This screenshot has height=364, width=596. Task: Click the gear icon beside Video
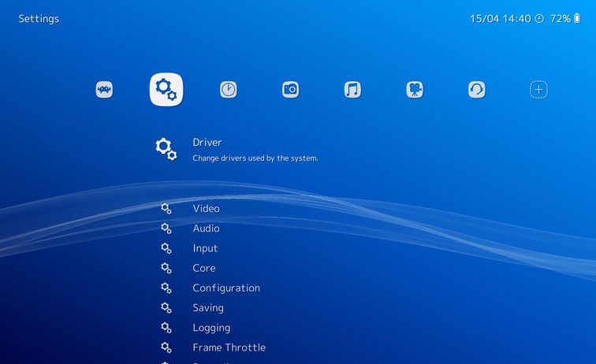[166, 209]
